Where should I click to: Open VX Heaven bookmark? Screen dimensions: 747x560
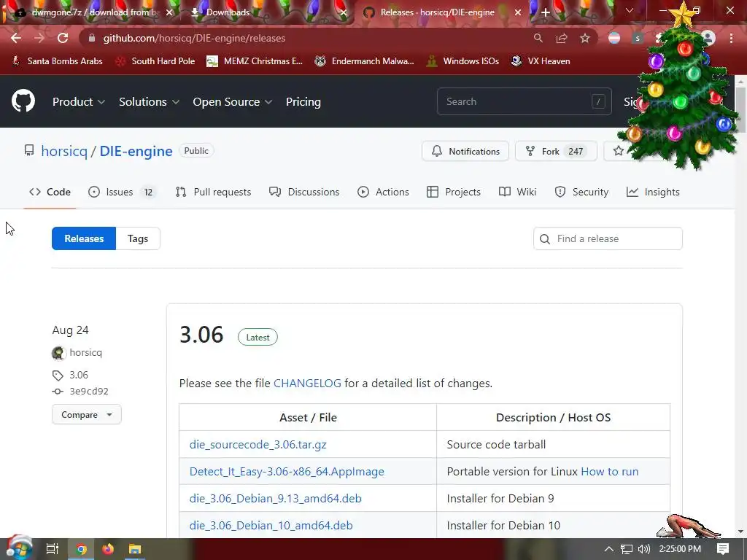[x=541, y=61]
